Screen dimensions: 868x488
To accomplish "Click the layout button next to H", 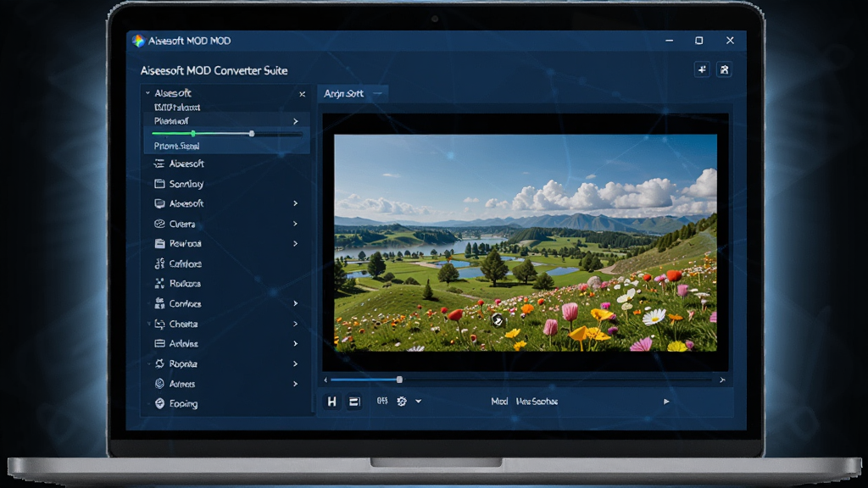I will [x=354, y=402].
